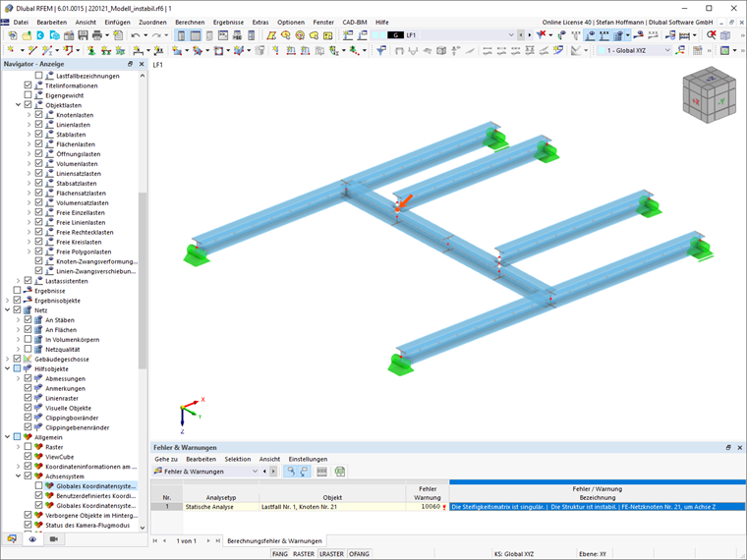The image size is (747, 560).
Task: Open the navigator Views camera tab icon
Action: (x=54, y=539)
